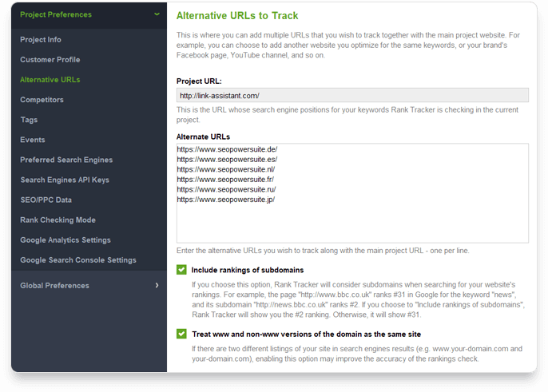
Task: Click the Alternative URLs to Track heading
Action: pyautogui.click(x=237, y=16)
